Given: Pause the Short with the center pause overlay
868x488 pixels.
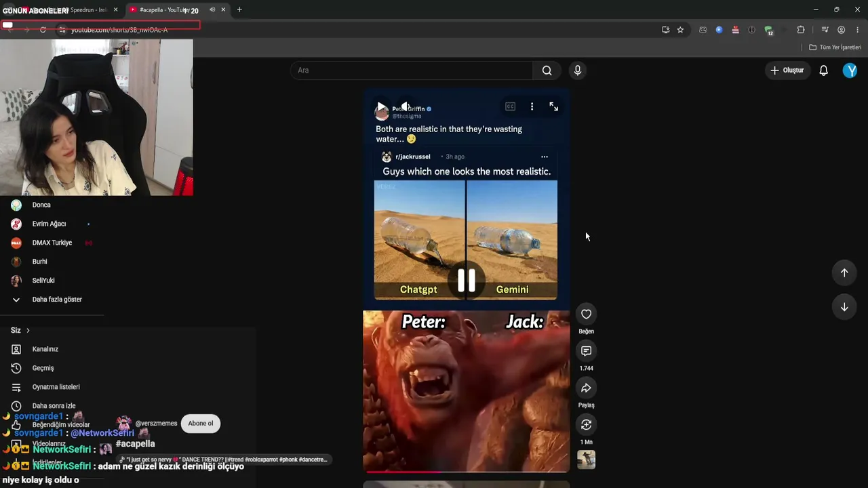Looking at the screenshot, I should 466,280.
